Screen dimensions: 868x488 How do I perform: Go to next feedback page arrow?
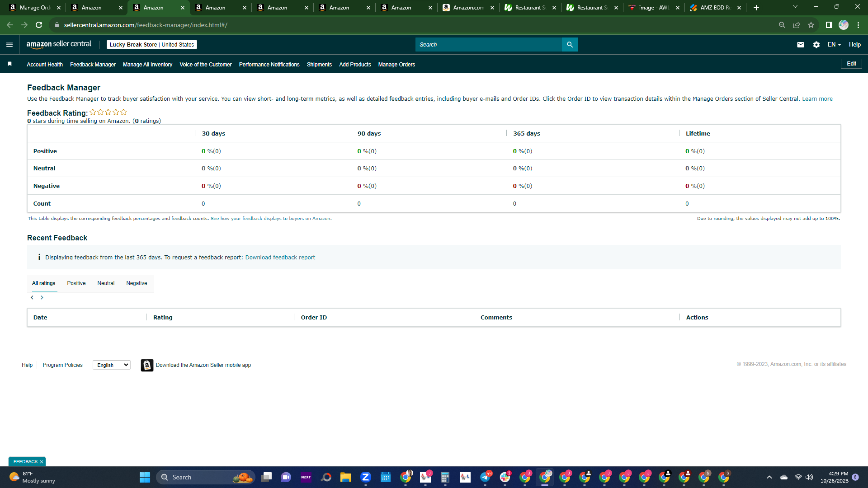(x=42, y=298)
